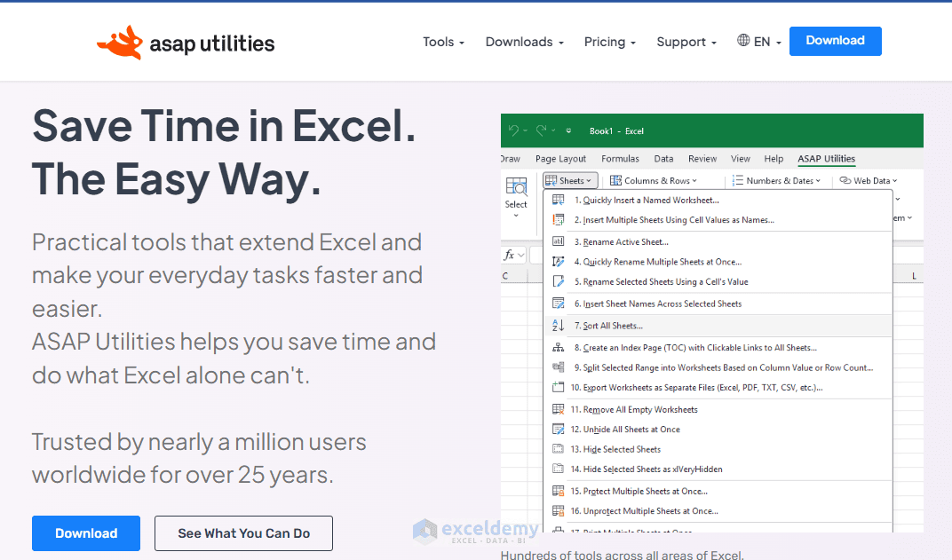Switch to the View ribbon tab
This screenshot has height=560, width=952.
pyautogui.click(x=740, y=158)
